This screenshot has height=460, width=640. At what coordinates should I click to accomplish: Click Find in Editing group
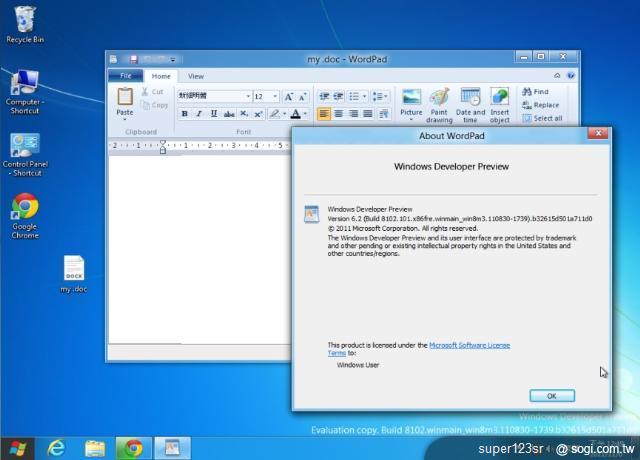click(536, 92)
